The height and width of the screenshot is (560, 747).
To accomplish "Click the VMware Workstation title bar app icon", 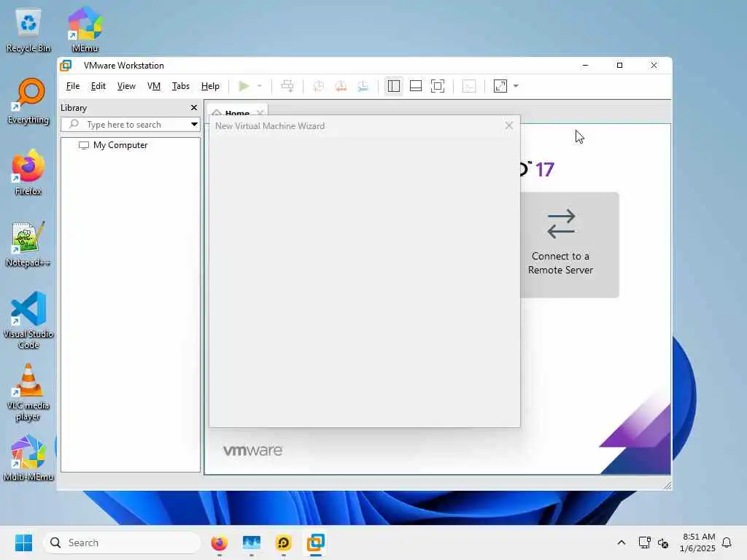I will [66, 65].
